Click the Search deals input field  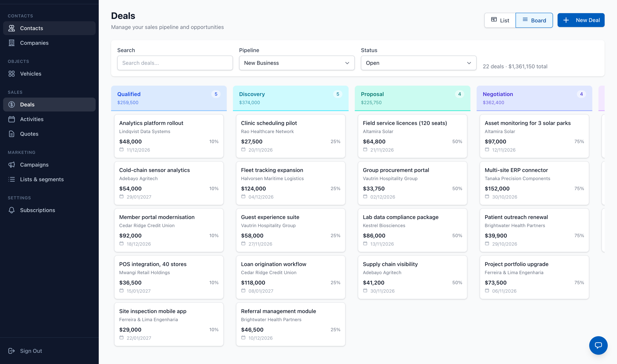(x=175, y=63)
